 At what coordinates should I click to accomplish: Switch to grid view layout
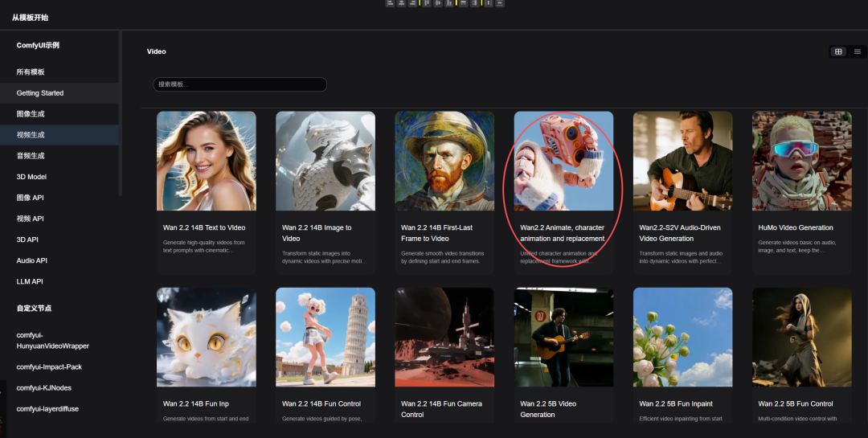tap(838, 51)
